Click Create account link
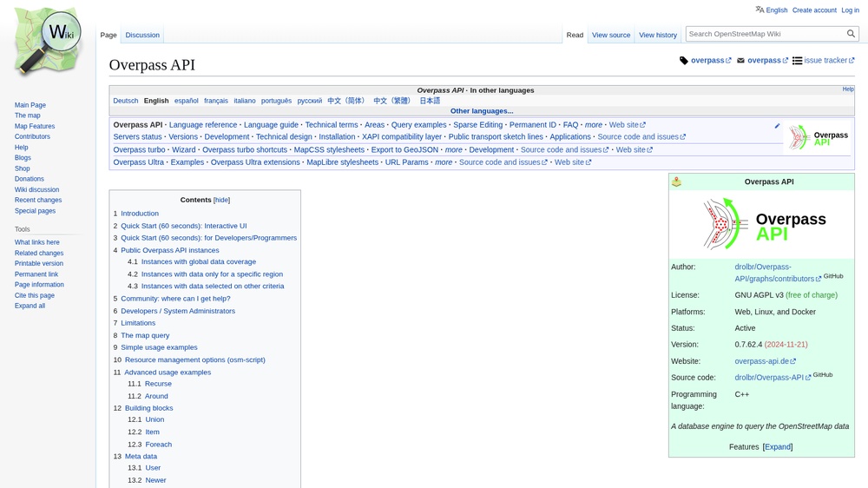 coord(814,10)
